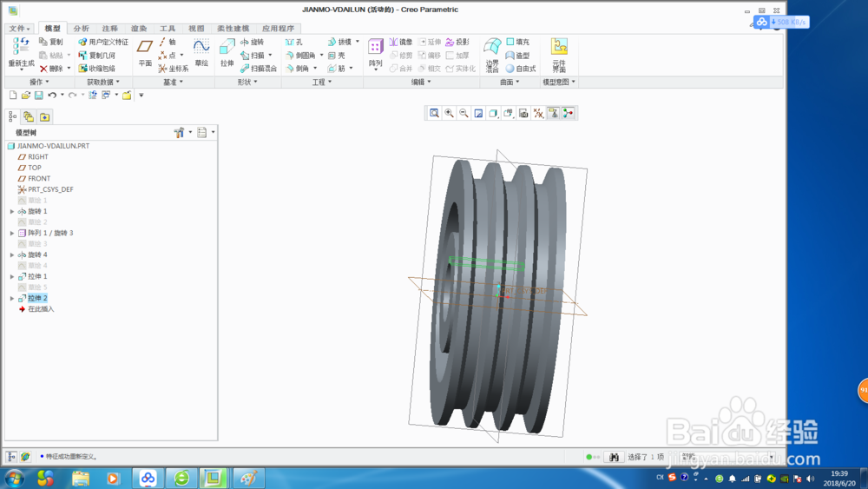Click the 阵列 (Pattern) icon
This screenshot has width=868, height=489.
pyautogui.click(x=376, y=46)
